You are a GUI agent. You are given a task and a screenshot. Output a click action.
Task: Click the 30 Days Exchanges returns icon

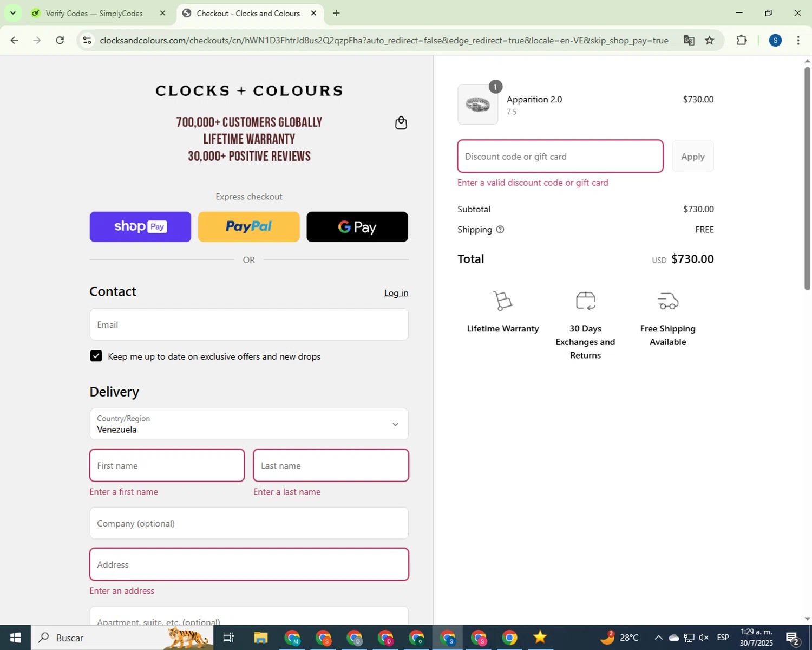pyautogui.click(x=585, y=301)
